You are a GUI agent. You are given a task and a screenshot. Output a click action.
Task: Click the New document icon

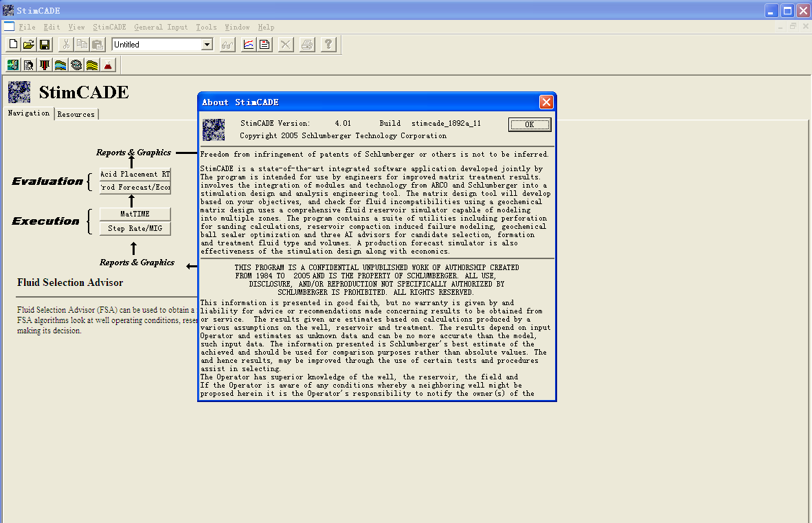(x=14, y=45)
